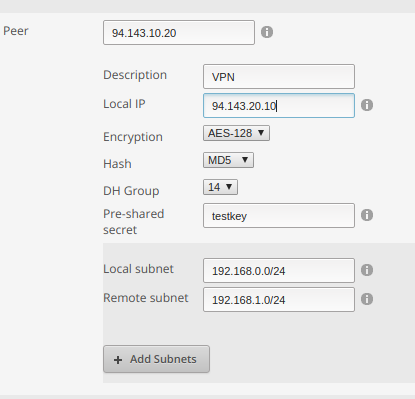Viewport: 415px width, 399px height.
Task: Open the Encryption AES-128 dropdown
Action: pos(236,133)
